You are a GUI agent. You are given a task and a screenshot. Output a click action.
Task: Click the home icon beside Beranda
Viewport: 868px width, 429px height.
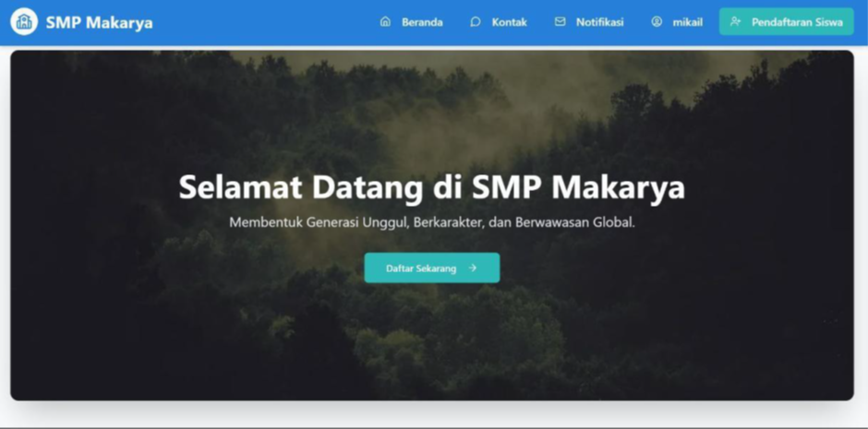coord(385,22)
